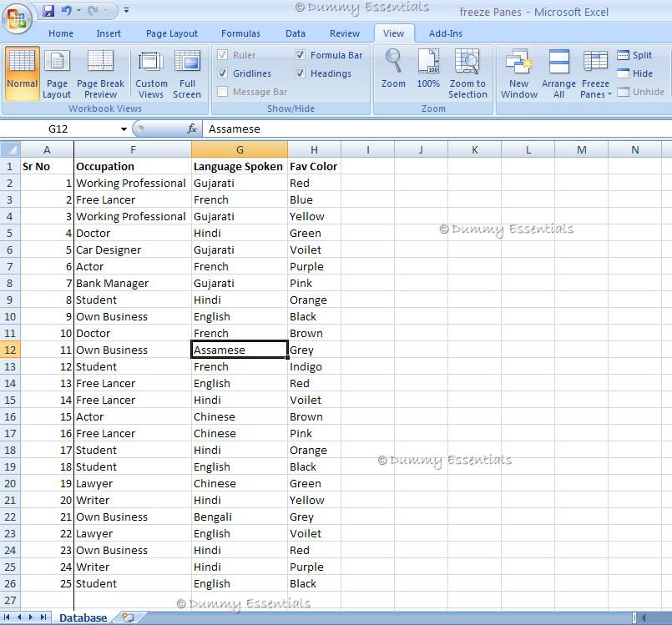This screenshot has width=672, height=625.
Task: Enter Full Screen view
Action: pyautogui.click(x=187, y=73)
